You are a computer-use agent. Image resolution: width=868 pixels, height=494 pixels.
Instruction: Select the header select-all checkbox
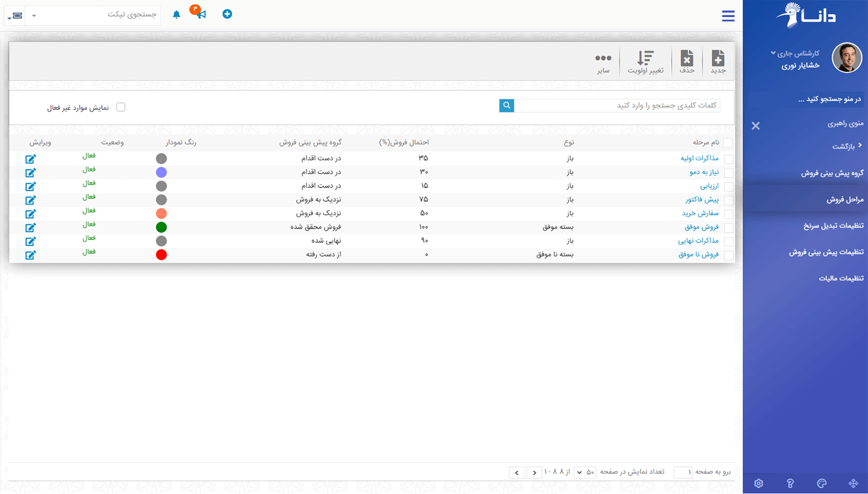(727, 143)
